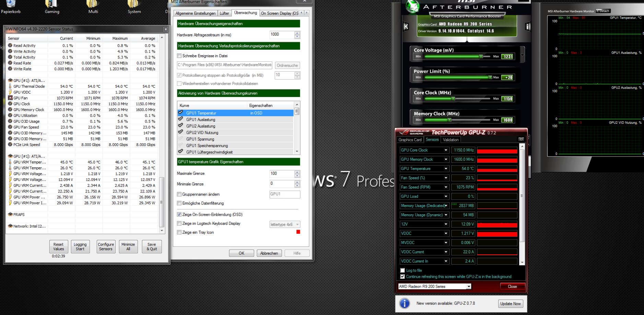Click the GPU Thermal Diode sensor icon in HWiNFO
This screenshot has height=315, width=644.
click(x=10, y=86)
